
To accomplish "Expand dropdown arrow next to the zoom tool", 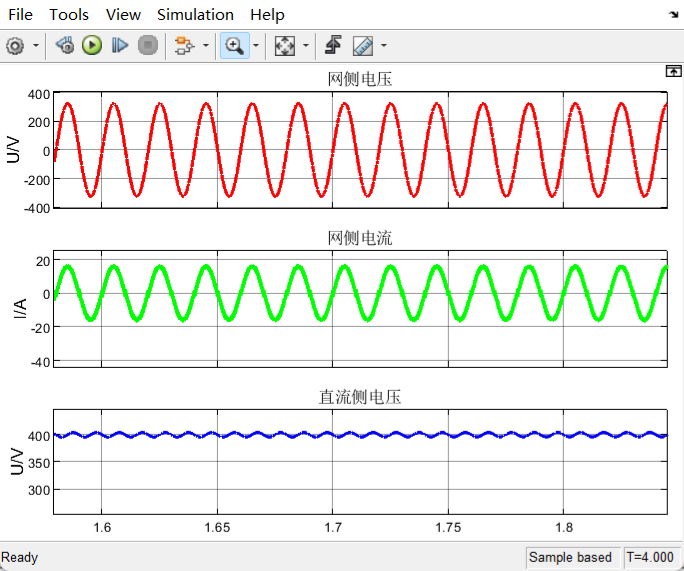I will tap(255, 45).
